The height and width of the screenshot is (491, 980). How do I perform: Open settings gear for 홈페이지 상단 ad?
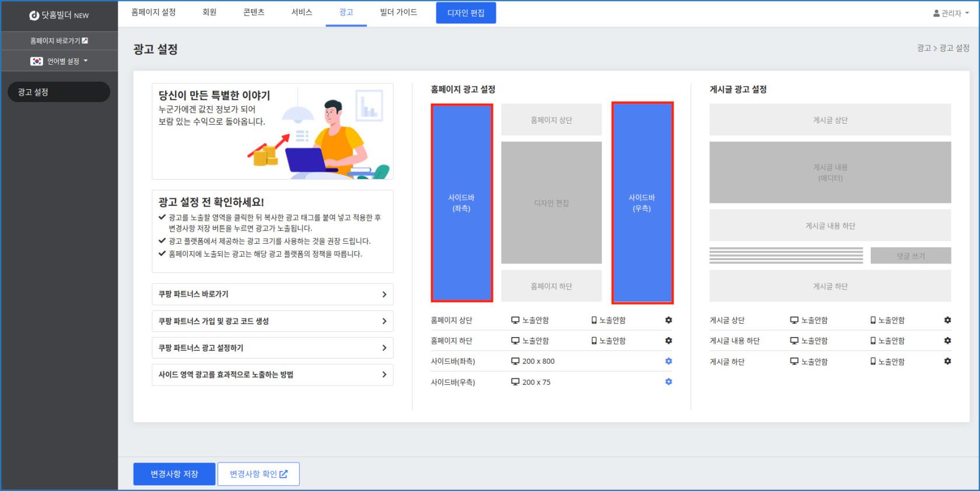[668, 320]
